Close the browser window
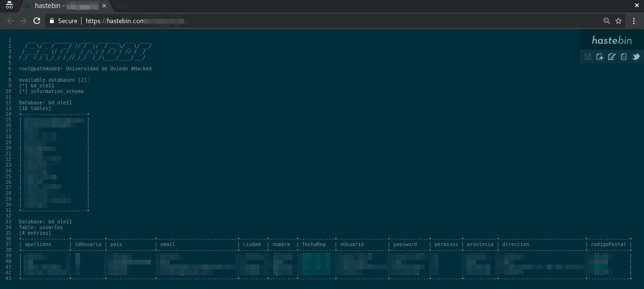The image size is (644, 289). tap(636, 5)
